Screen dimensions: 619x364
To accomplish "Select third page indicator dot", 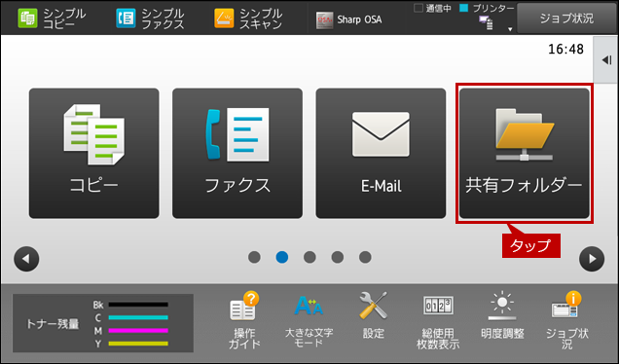I will [309, 257].
